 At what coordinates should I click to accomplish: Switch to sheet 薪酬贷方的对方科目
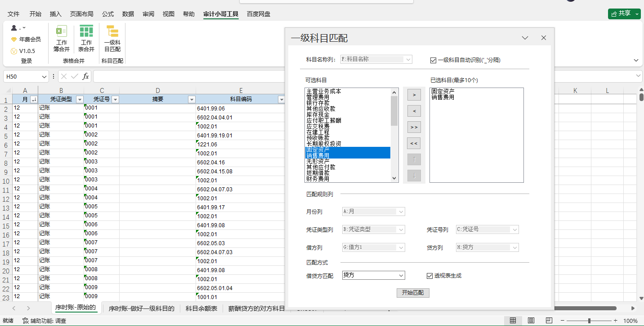point(256,308)
